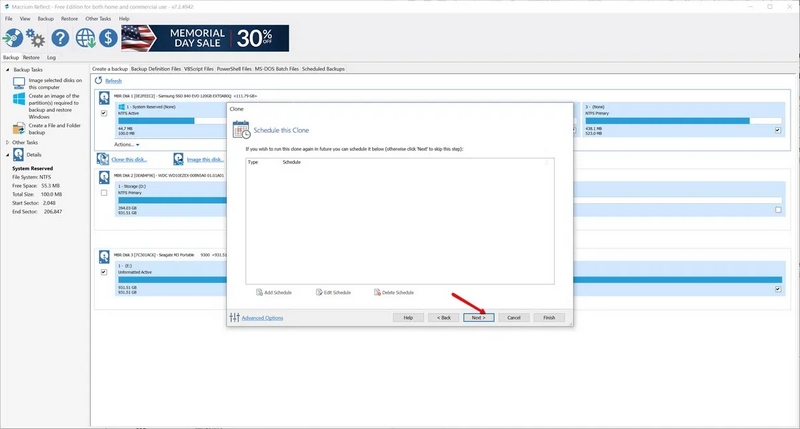800x429 pixels.
Task: Click the Clone this disk link
Action: 129,159
